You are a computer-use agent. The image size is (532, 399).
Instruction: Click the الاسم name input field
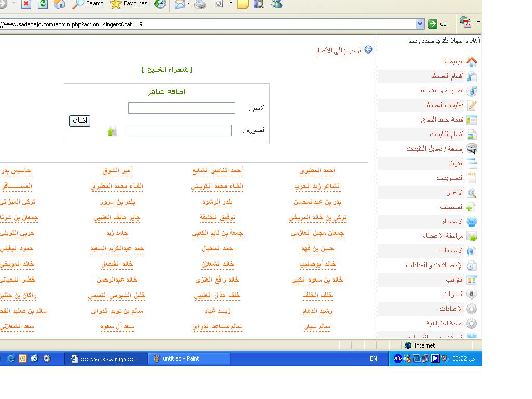182,108
